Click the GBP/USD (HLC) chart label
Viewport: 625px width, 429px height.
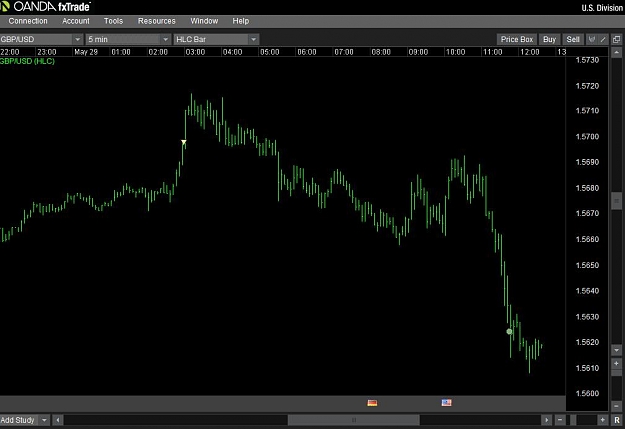tap(27, 61)
